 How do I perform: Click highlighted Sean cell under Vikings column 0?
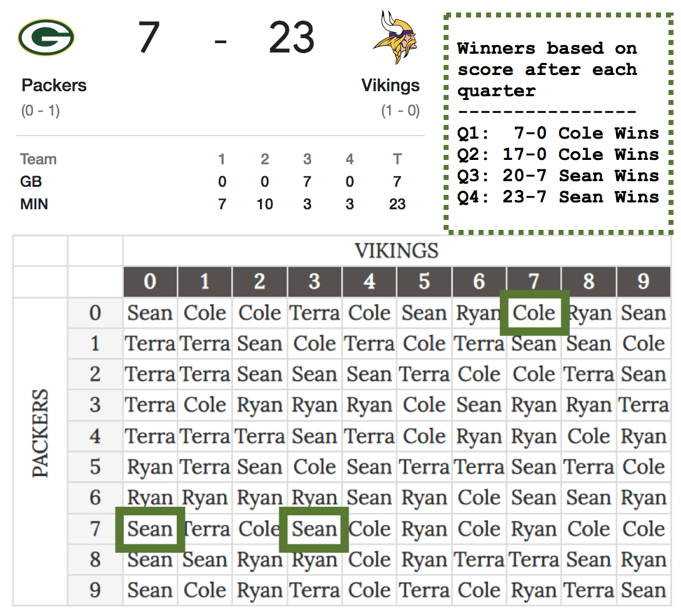(x=150, y=529)
